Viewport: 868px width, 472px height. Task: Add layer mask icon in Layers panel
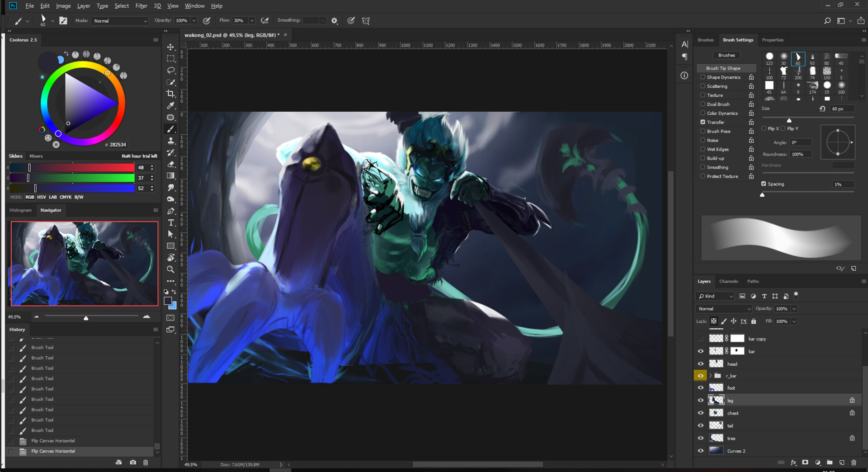(805, 463)
